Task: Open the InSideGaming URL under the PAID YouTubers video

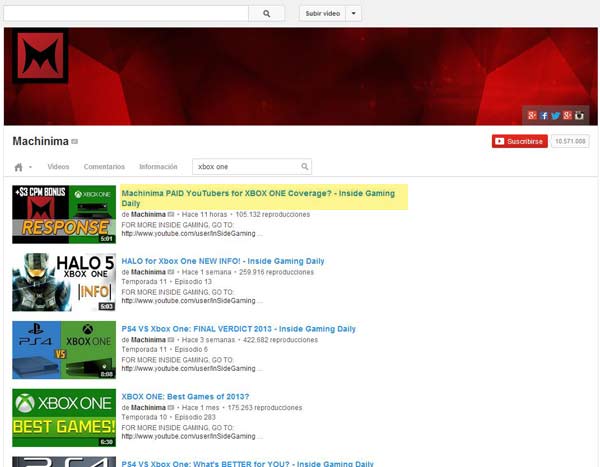Action: pos(188,234)
